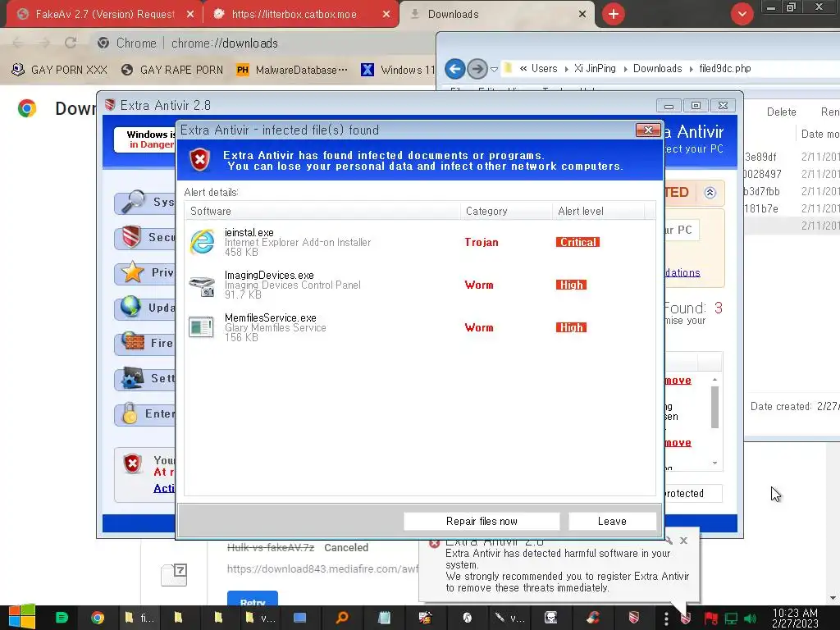Open the download843.mediafire.com link
The width and height of the screenshot is (840, 630).
pyautogui.click(x=322, y=569)
